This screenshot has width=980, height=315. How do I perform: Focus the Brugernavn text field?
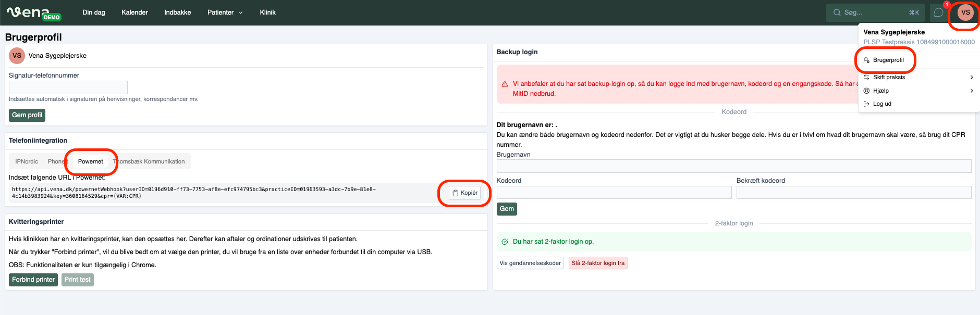733,166
